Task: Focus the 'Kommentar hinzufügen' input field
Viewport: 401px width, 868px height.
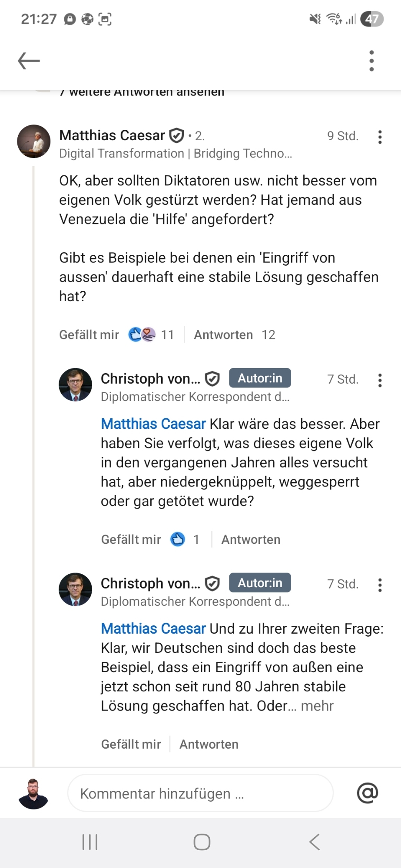Action: (200, 793)
